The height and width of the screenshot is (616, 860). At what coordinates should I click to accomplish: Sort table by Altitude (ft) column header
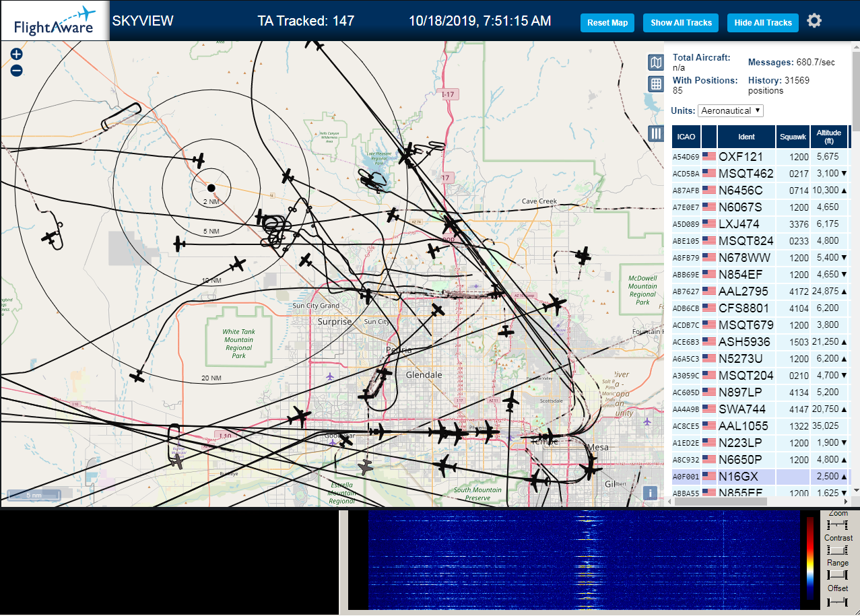(x=829, y=137)
